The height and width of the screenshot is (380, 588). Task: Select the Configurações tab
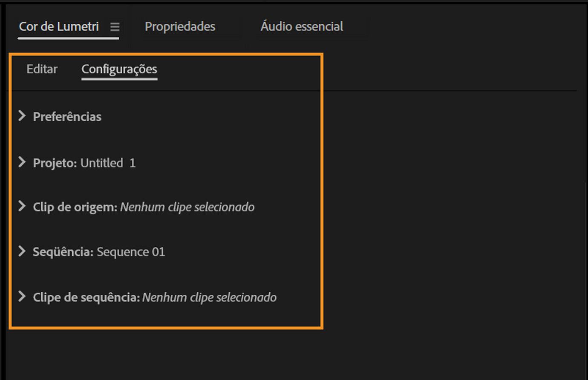point(119,69)
